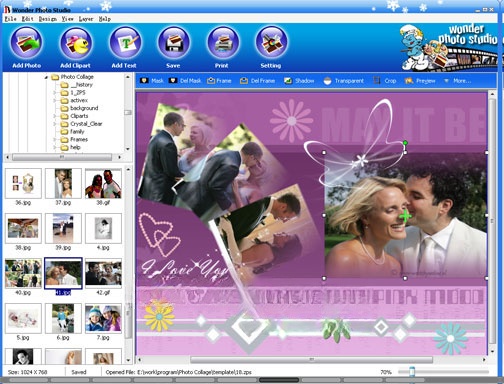The width and height of the screenshot is (504, 384).
Task: Select thumbnail 39.jpg
Action: point(63,228)
